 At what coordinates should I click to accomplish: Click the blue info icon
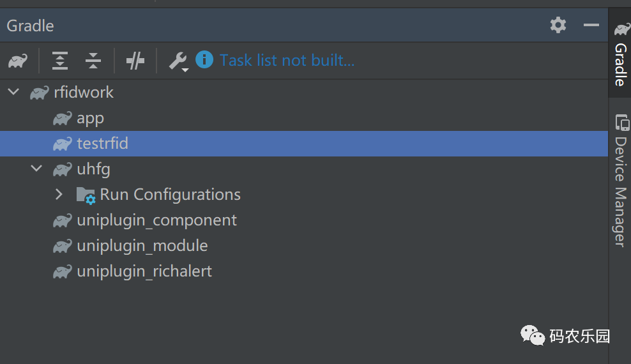204,59
